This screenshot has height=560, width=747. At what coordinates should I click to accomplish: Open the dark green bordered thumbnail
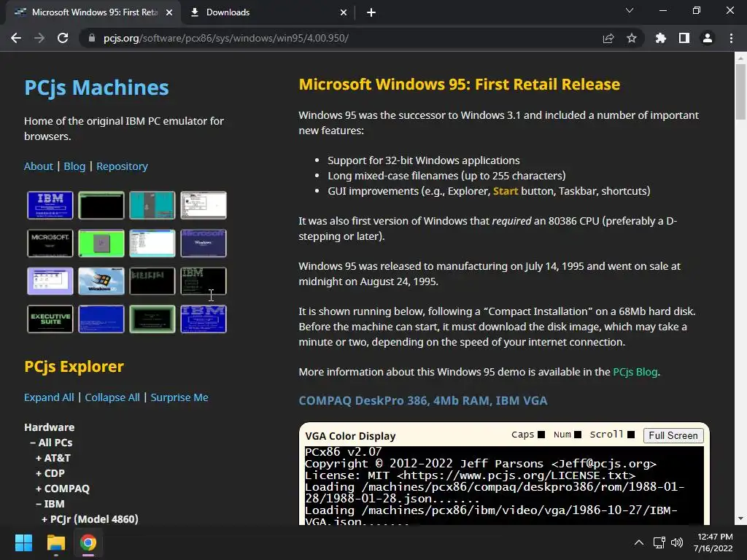152,319
